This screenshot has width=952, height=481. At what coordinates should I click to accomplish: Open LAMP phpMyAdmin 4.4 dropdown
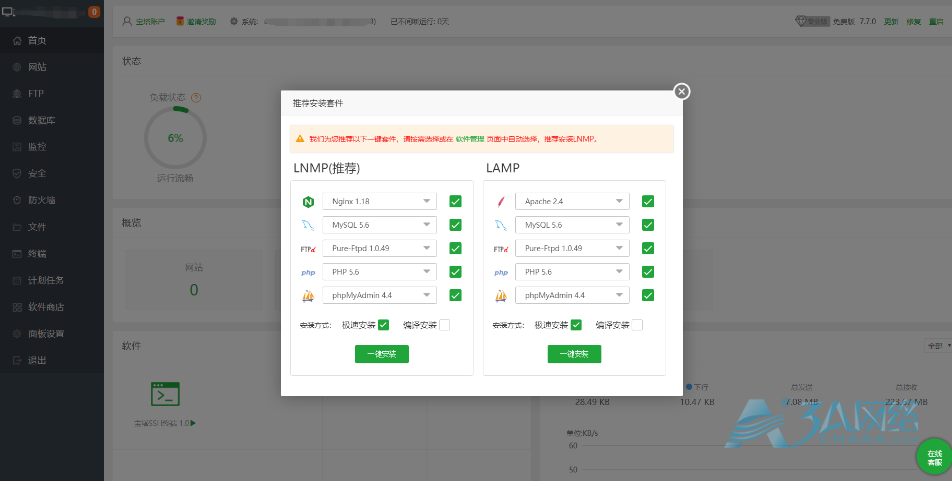[573, 295]
